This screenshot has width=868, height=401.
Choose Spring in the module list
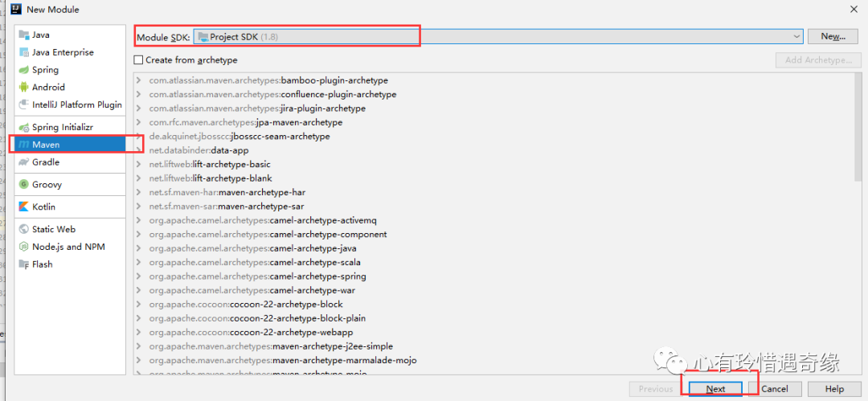[x=69, y=70]
